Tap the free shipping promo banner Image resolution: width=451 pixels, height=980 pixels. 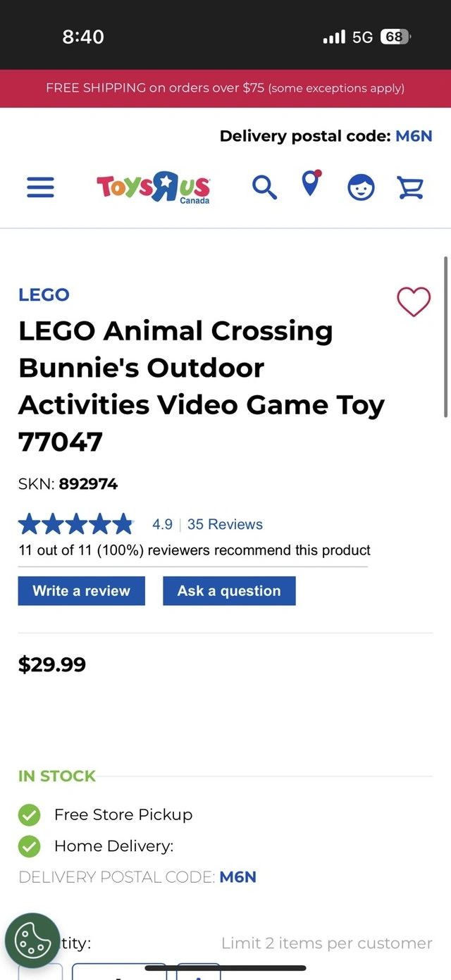225,88
